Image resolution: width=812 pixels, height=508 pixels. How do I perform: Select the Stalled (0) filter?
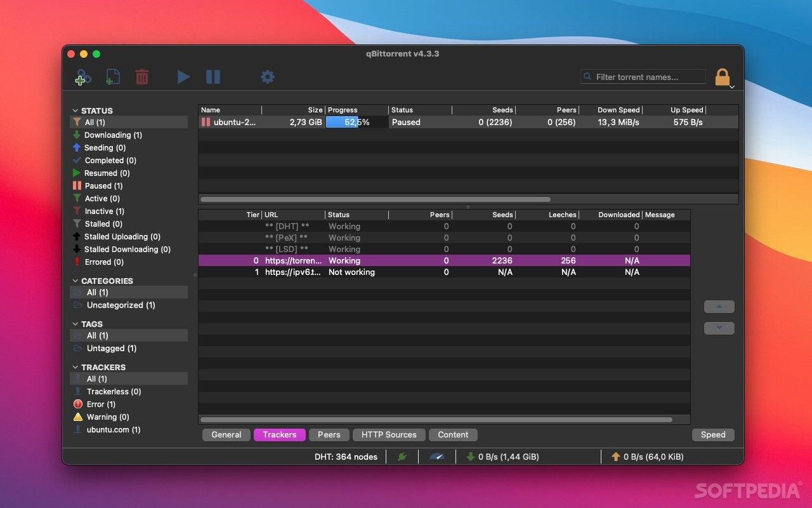point(129,224)
